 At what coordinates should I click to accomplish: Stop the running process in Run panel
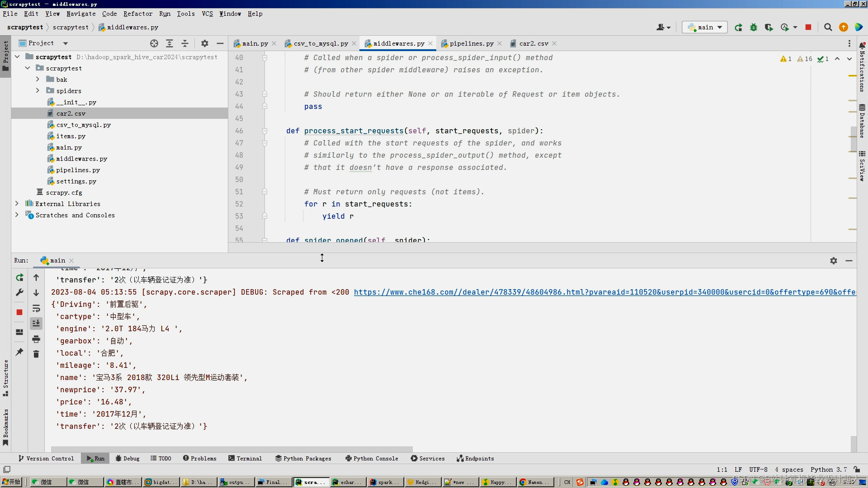click(19, 312)
